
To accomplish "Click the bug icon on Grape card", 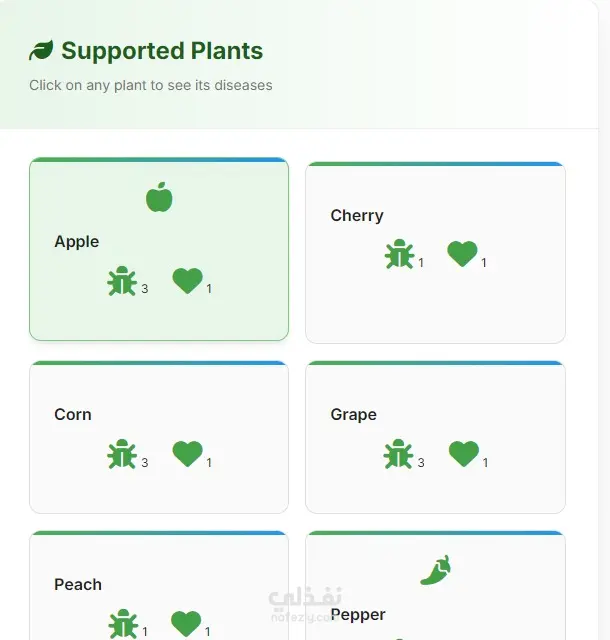I will (x=398, y=454).
